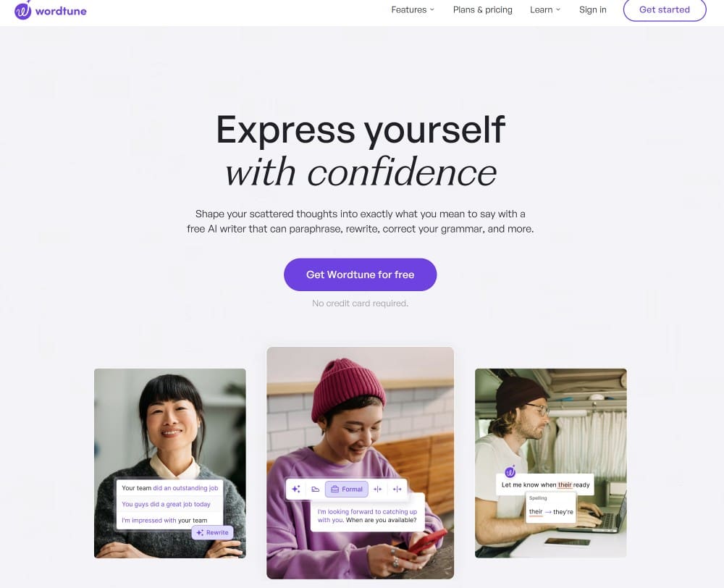Click the underlined word 'their' in the message
Screen dimensions: 724x588
tap(565, 484)
